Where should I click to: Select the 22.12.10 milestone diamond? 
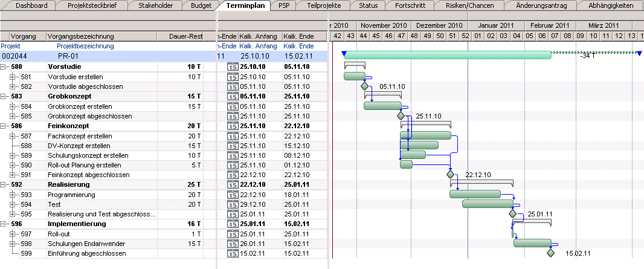pos(451,175)
